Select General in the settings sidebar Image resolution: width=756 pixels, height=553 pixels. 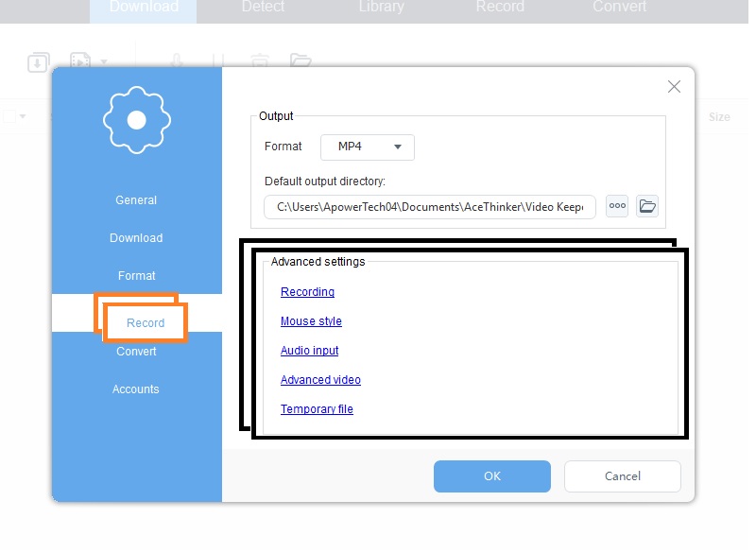coord(136,199)
